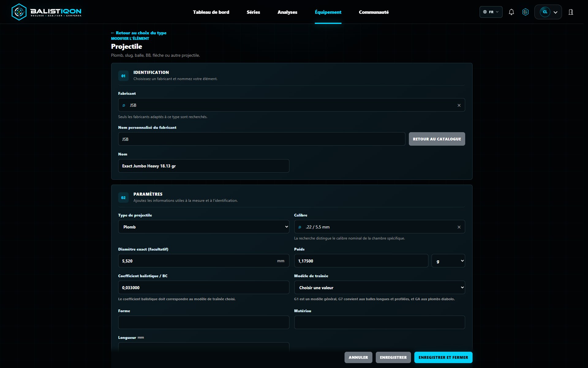Go to the Tableau de bord tab
Image resolution: width=588 pixels, height=368 pixels.
pyautogui.click(x=211, y=12)
